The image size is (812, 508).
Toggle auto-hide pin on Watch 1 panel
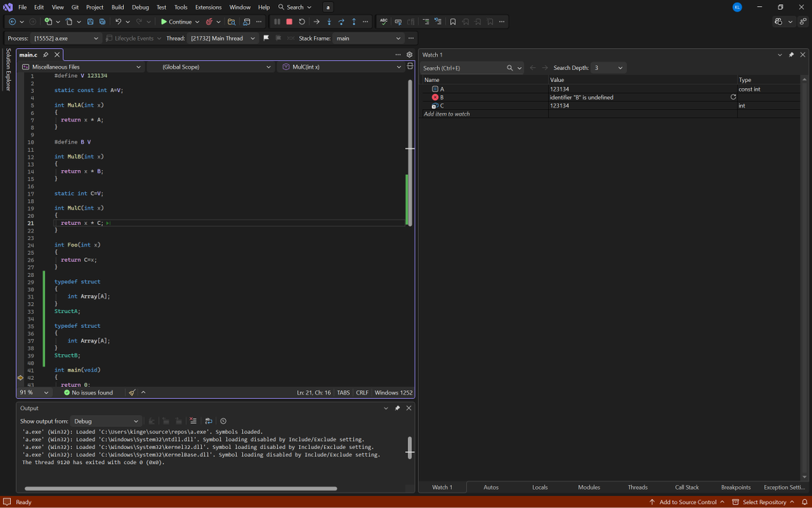click(791, 55)
